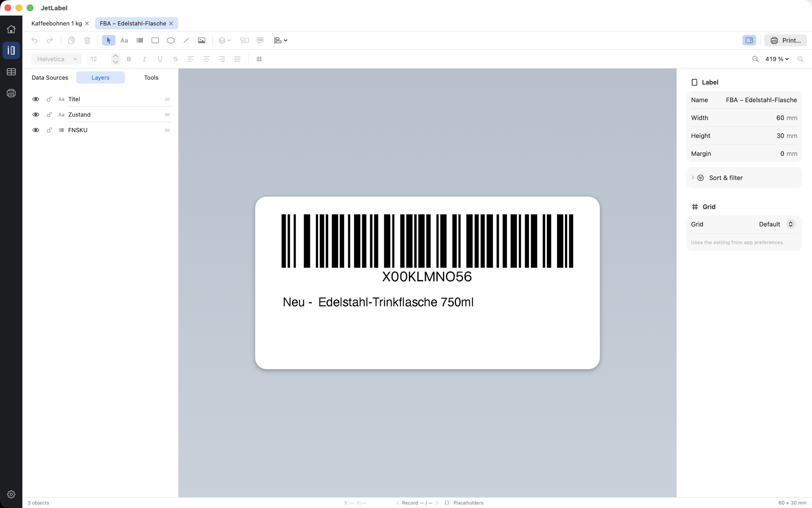Toggle strikethrough formatting
This screenshot has width=812, height=508.
pos(176,59)
